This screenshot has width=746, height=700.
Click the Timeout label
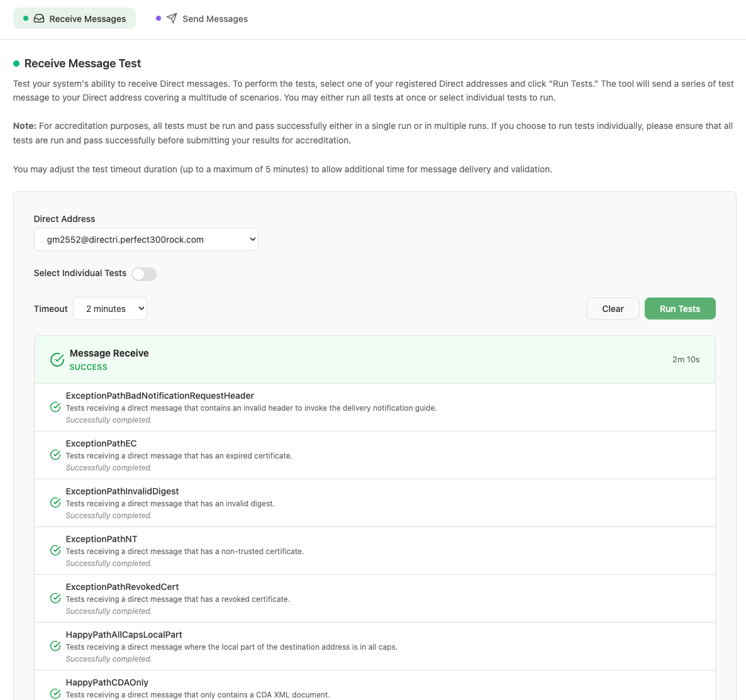click(50, 309)
